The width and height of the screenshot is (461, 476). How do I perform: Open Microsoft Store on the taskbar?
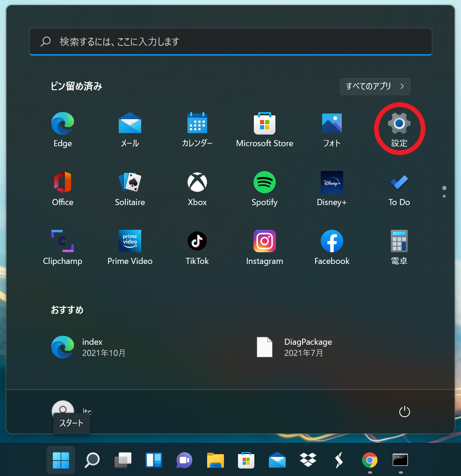point(246,460)
